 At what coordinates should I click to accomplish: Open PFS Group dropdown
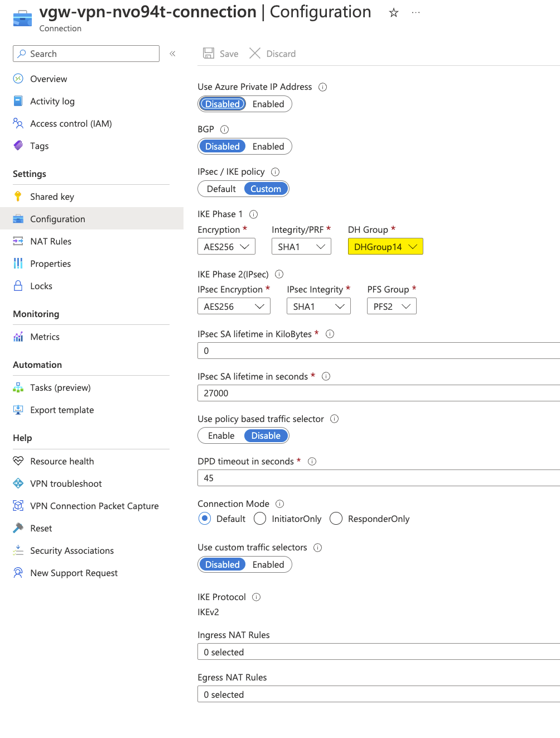(392, 306)
